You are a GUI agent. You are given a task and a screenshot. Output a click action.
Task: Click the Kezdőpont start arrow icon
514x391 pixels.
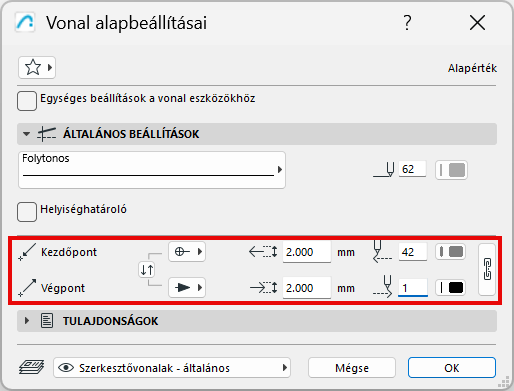27,252
